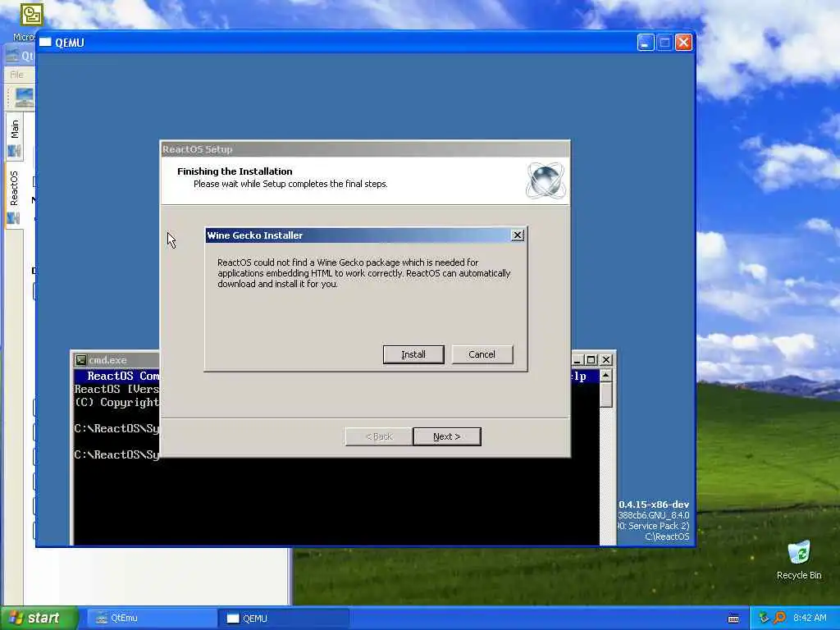Close the cmd.exe window
Viewport: 840px width, 630px height.
click(606, 360)
